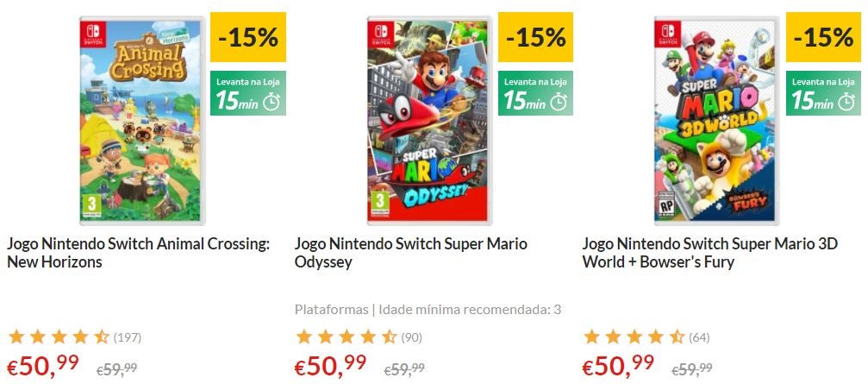View the 90 reviews for Super Mario Odyssey
The image size is (868, 384).
click(x=411, y=337)
